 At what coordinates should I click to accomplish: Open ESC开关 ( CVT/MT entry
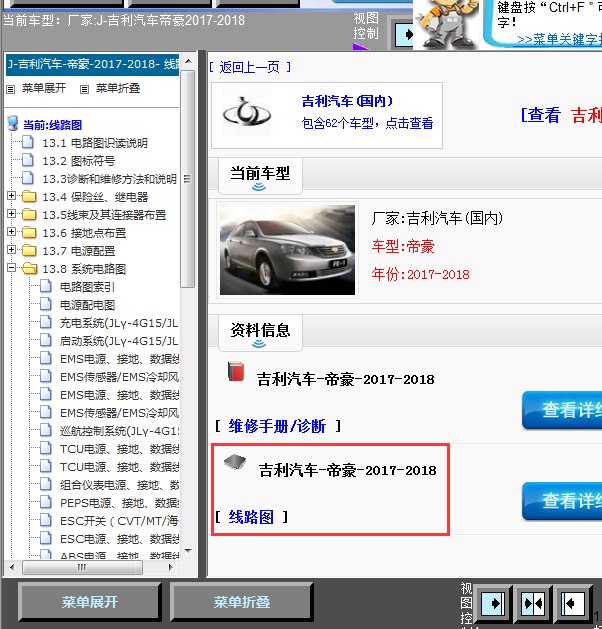coord(119,521)
